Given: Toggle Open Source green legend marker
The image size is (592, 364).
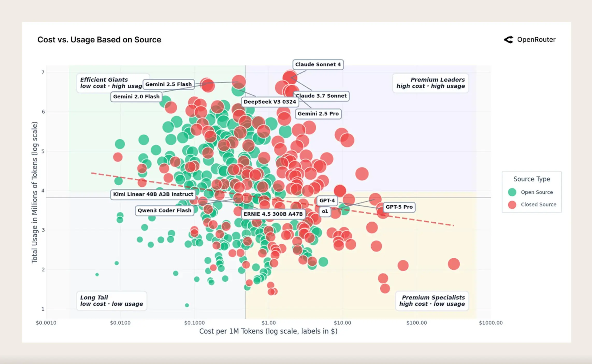Looking at the screenshot, I should (x=512, y=192).
